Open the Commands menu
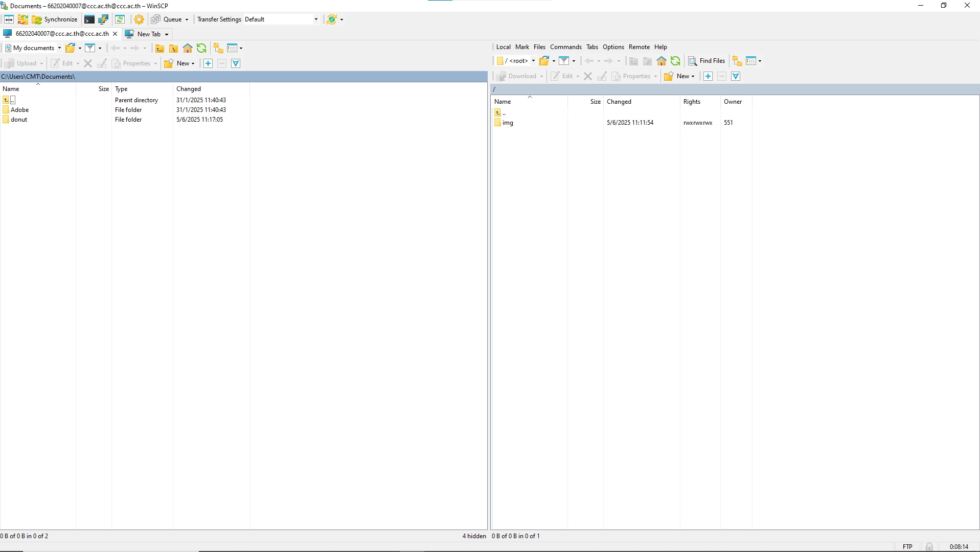Viewport: 980px width, 552px height. (565, 47)
